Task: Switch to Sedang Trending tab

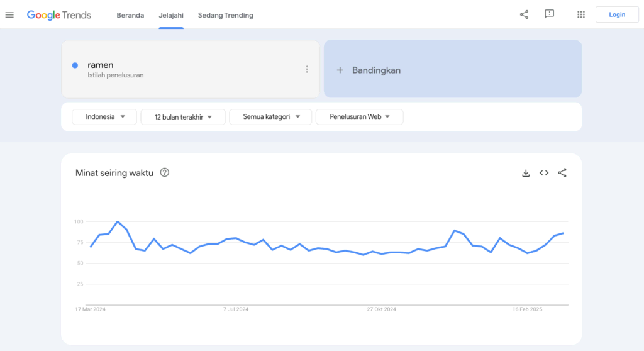Action: 226,15
